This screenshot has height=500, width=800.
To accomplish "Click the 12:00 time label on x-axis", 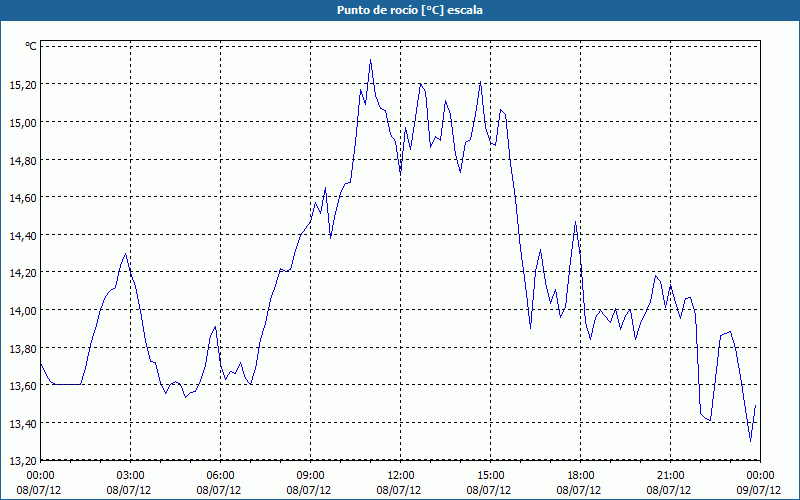I will point(401,476).
